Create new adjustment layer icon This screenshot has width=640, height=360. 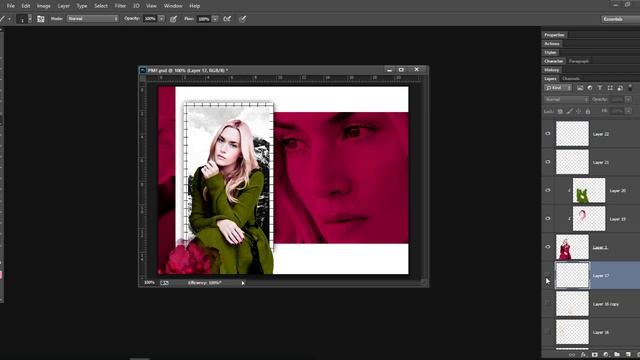coord(606,355)
